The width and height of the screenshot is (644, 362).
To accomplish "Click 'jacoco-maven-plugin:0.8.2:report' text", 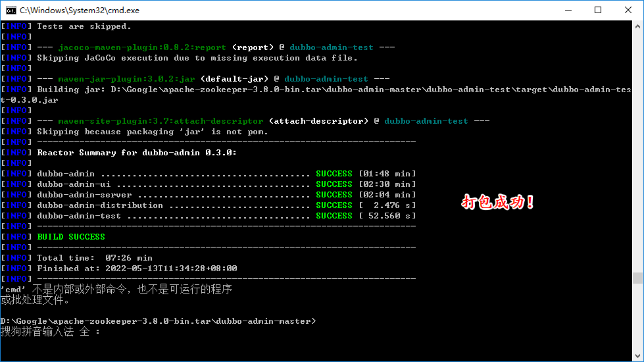I will [142, 47].
